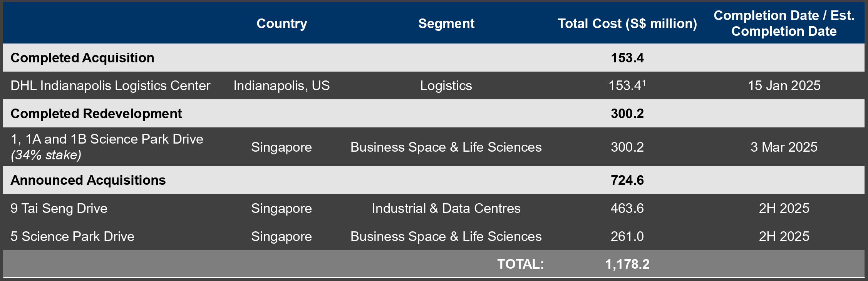868x281 pixels.
Task: Click the Segment column header
Action: pos(446,23)
